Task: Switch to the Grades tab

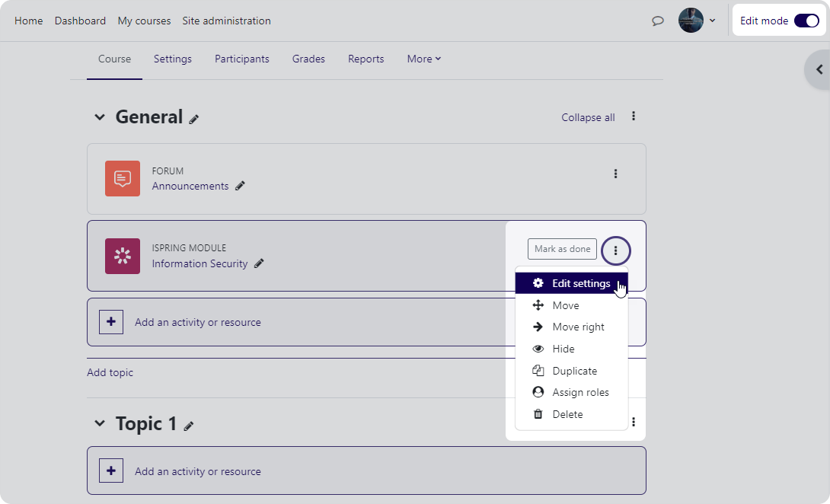Action: (x=308, y=59)
